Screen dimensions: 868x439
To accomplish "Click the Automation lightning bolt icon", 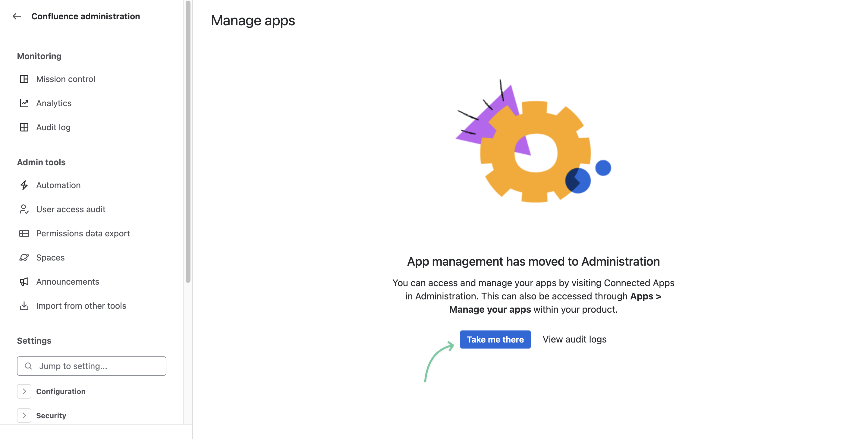I will tap(24, 185).
